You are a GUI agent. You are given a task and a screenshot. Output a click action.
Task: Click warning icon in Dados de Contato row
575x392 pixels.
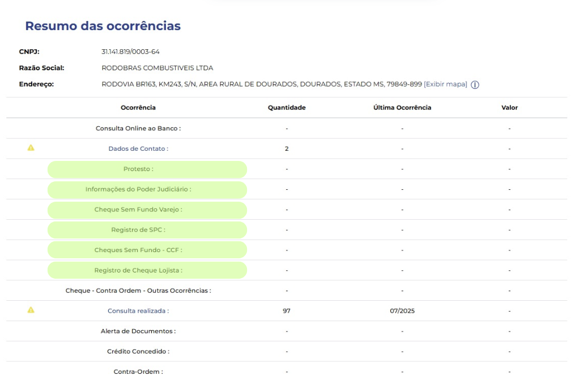pos(31,148)
